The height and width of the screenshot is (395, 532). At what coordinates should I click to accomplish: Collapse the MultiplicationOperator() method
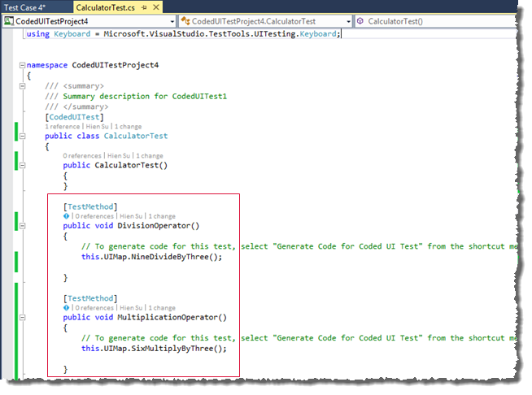point(23,317)
